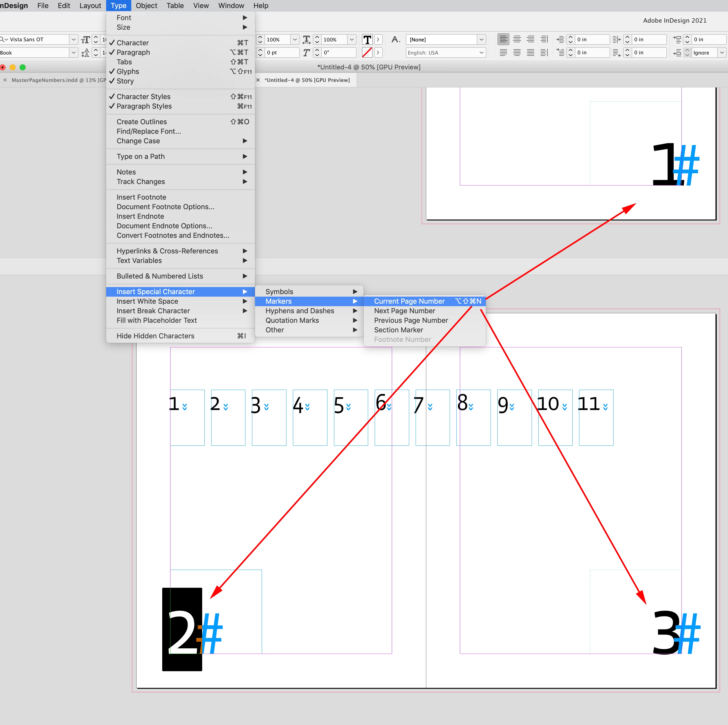
Task: Click the vertical scale T icon
Action: (306, 39)
